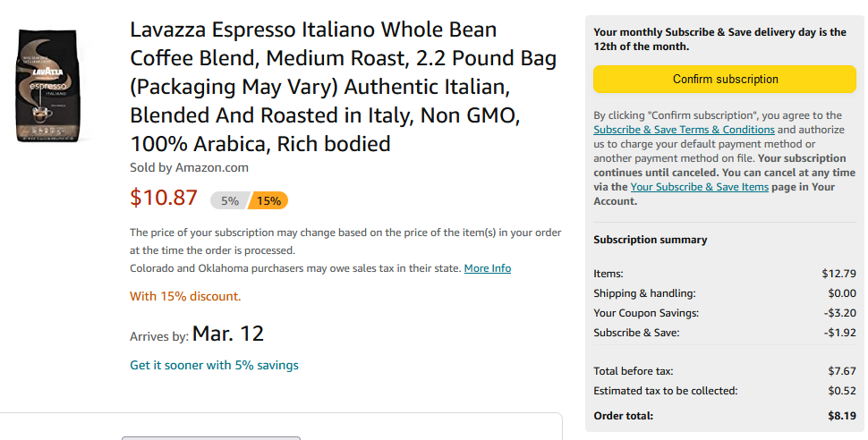Click the Items $12.79 summary row
Image resolution: width=868 pixels, height=440 pixels.
coord(725,274)
